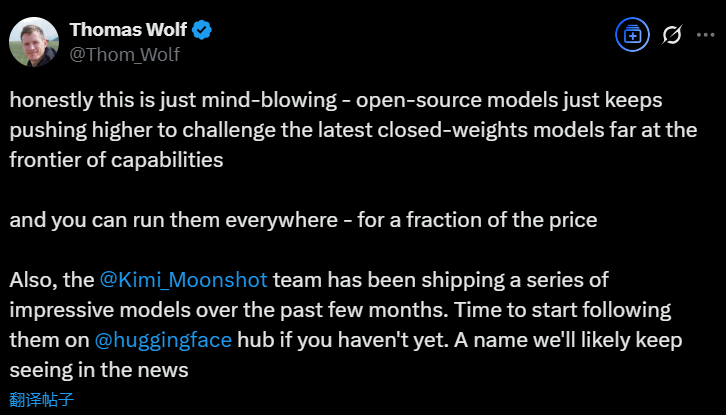The height and width of the screenshot is (415, 726).
Task: Click the 'Also, the' text before @Kimi_Moonshot
Action: [x=51, y=280]
